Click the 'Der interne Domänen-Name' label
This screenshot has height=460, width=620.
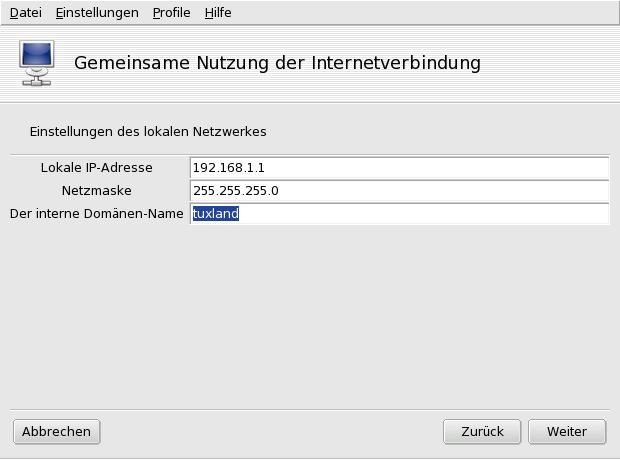pos(96,213)
